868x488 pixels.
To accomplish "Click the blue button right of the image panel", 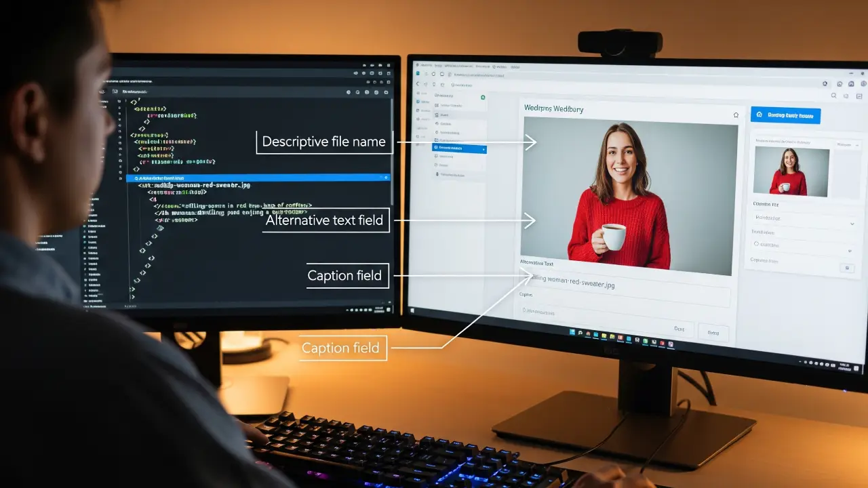I will coord(785,115).
